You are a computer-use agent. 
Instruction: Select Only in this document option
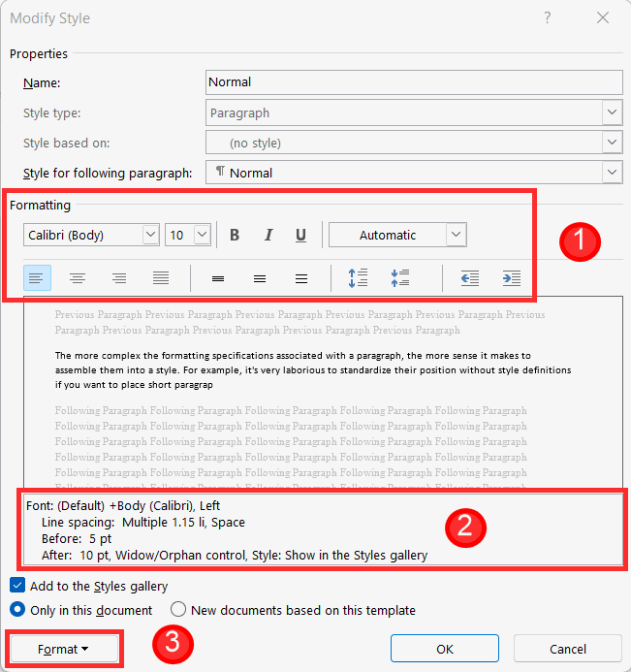click(x=17, y=609)
